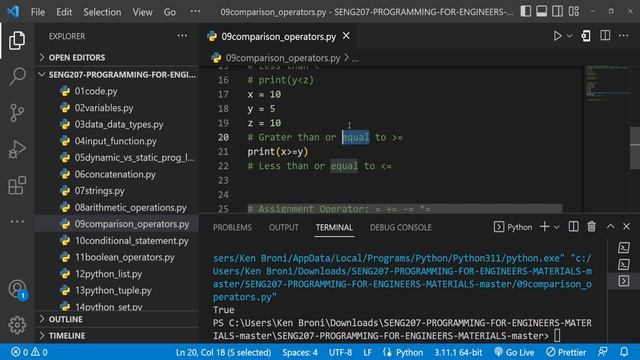Screen dimensions: 640x360
Task: Close the terminal panel
Action: [x=627, y=227]
